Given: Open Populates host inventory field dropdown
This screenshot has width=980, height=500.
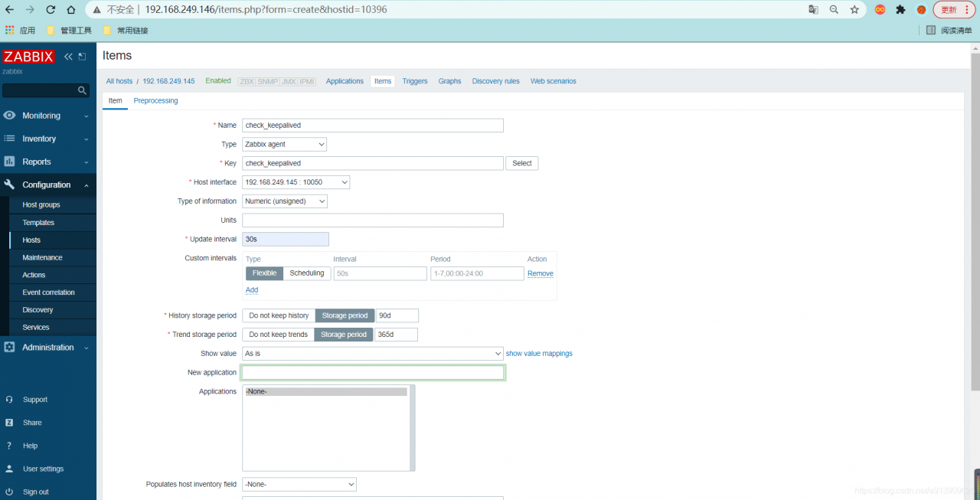Looking at the screenshot, I should [x=299, y=485].
